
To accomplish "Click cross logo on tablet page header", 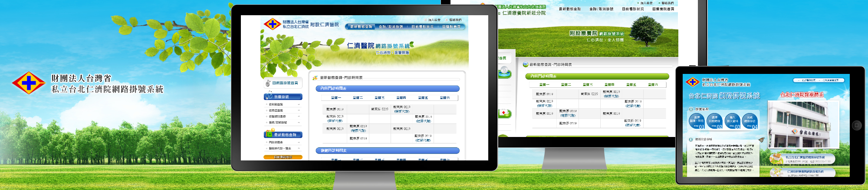I will 692,82.
